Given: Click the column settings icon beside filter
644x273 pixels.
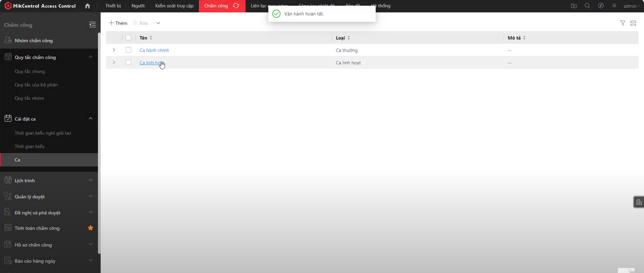Looking at the screenshot, I should [x=633, y=23].
